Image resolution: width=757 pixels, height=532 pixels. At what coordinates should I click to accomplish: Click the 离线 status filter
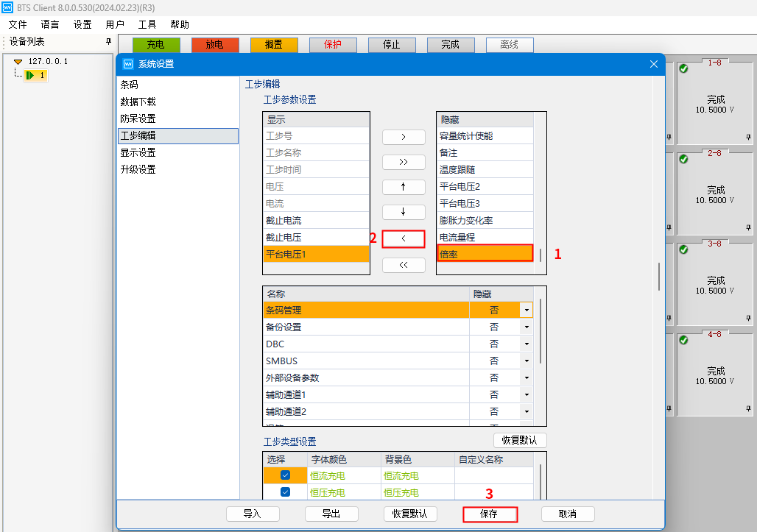(510, 45)
